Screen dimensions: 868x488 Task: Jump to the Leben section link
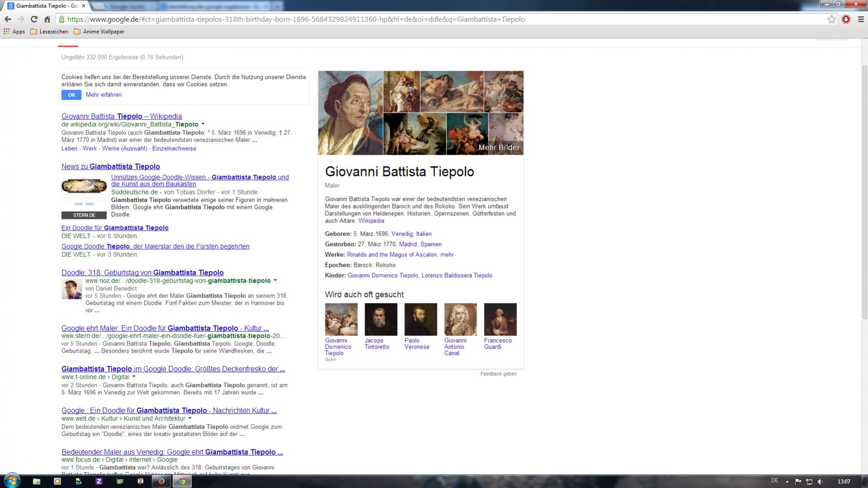[69, 148]
